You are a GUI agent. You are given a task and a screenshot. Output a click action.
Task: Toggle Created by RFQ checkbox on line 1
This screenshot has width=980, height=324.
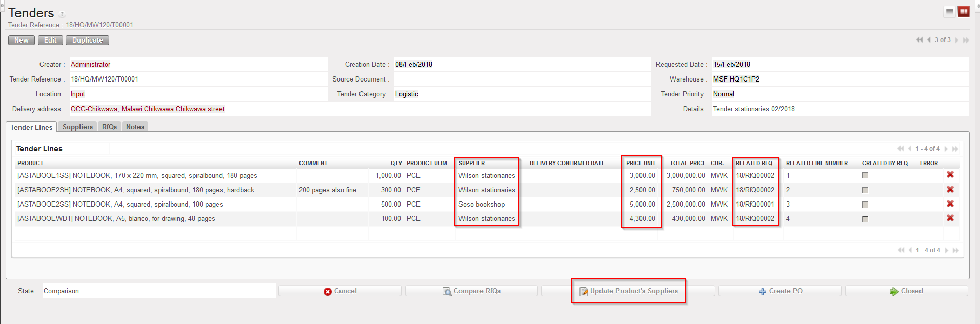pyautogui.click(x=865, y=175)
